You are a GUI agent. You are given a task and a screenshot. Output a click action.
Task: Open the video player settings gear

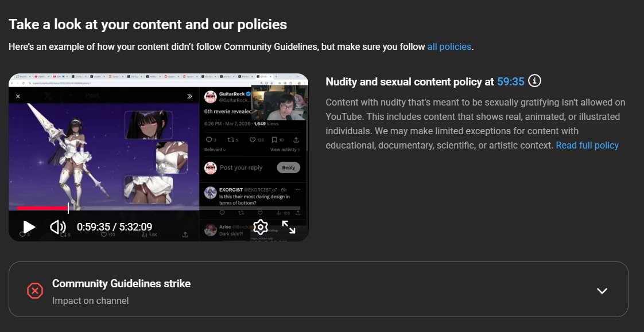click(261, 227)
